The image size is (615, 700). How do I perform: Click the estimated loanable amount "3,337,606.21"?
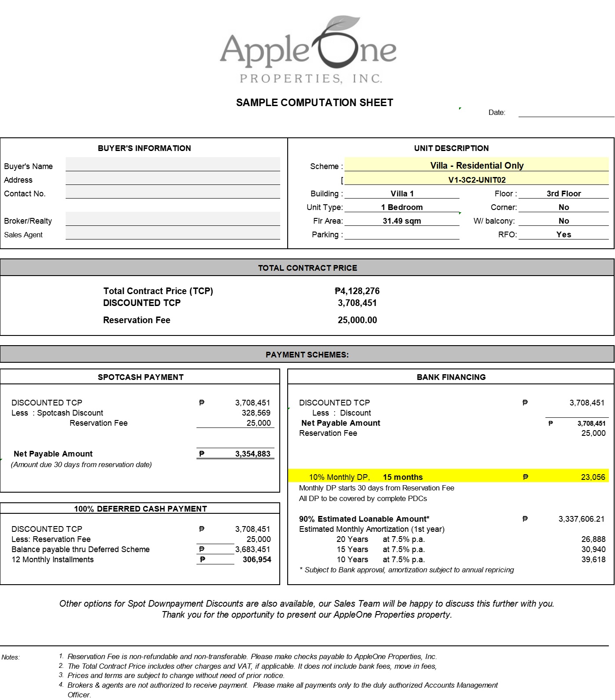[582, 519]
